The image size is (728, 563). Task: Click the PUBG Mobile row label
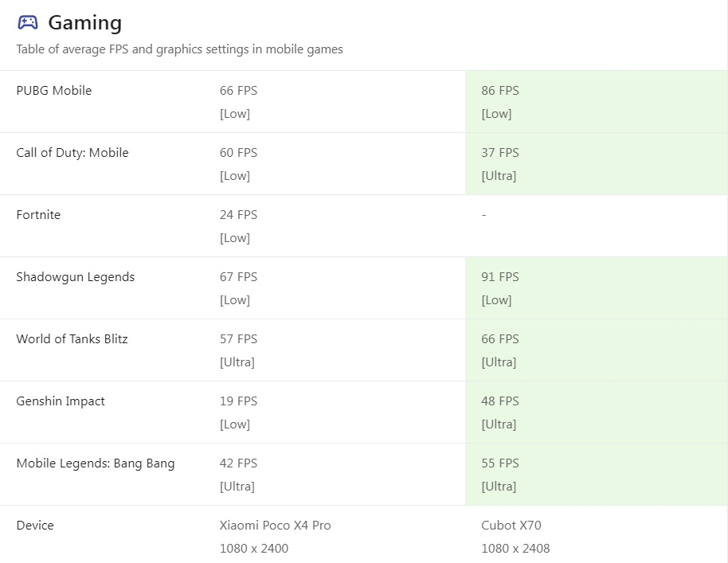(x=54, y=91)
